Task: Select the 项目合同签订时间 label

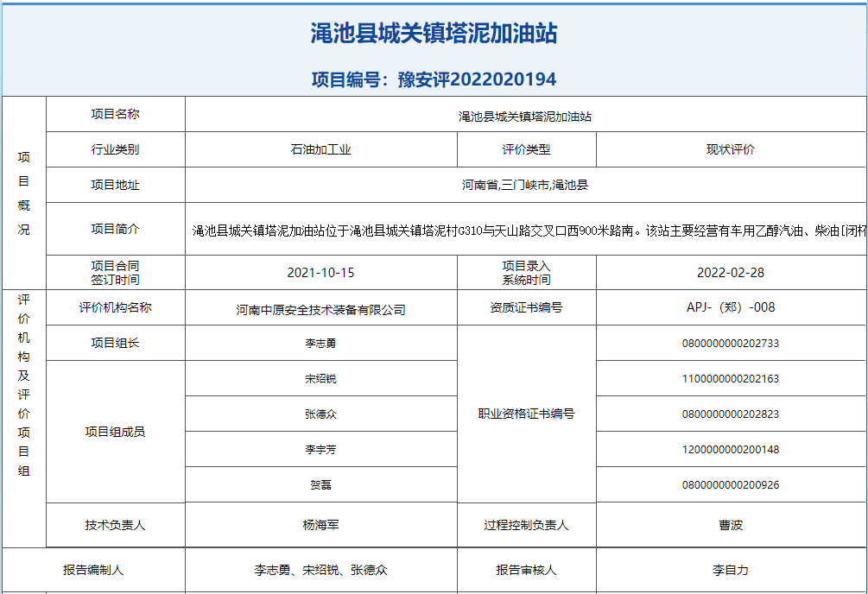Action: tap(115, 273)
